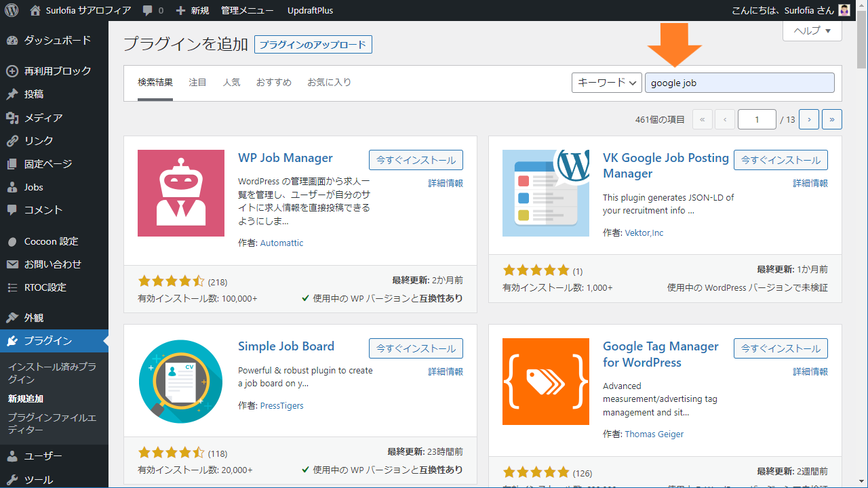Click the こんにちは、Surlofia さん greeting
The image size is (868, 488).
783,10
